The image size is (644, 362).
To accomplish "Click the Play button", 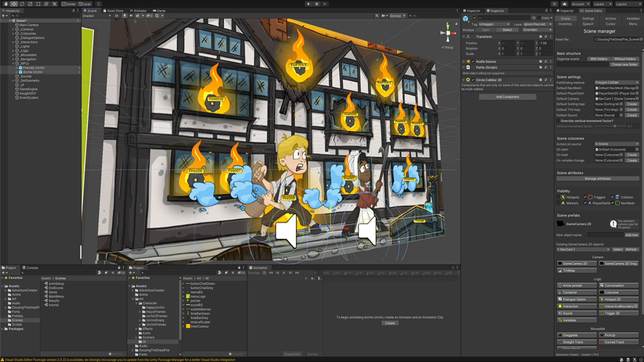I will 308,4.
